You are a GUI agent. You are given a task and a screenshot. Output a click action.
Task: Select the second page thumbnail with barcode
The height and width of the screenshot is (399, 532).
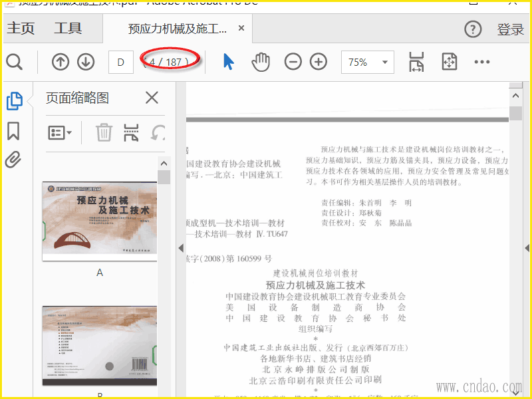click(x=99, y=346)
